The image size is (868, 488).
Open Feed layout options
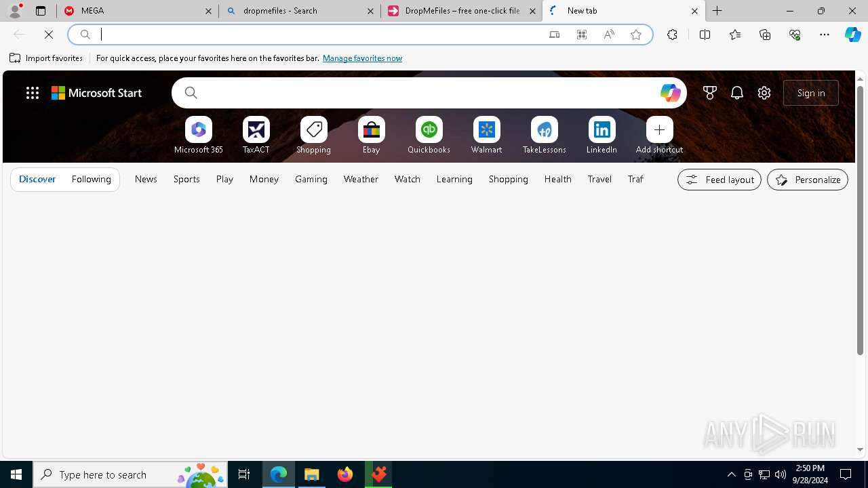click(719, 180)
